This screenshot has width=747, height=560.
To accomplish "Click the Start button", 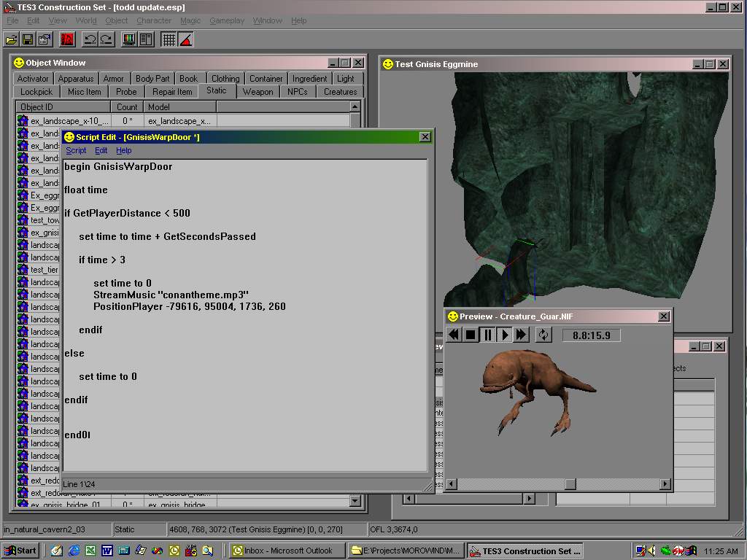I will [20, 551].
